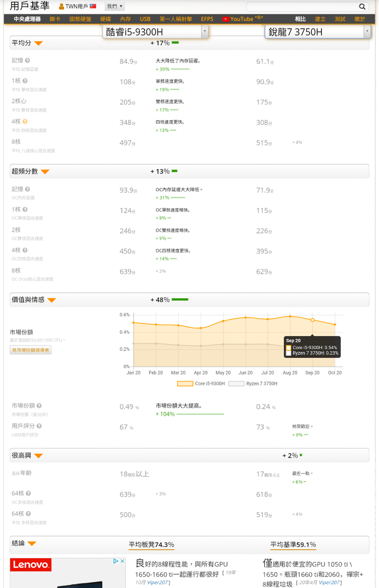Click the 見市場份額領導者 button
379x588 pixels.
click(30, 350)
